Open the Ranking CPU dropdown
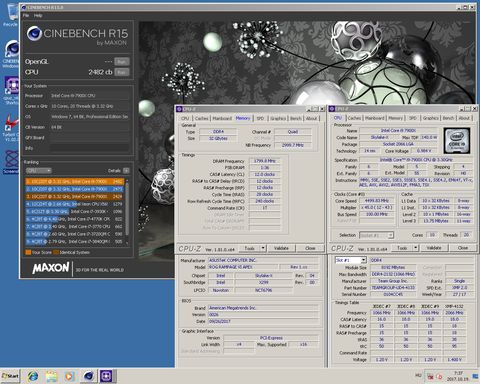 [39, 171]
